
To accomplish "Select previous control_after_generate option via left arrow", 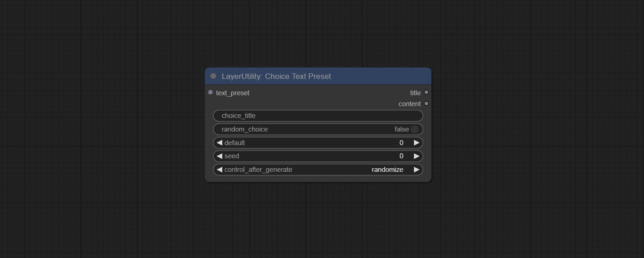I will (x=219, y=170).
